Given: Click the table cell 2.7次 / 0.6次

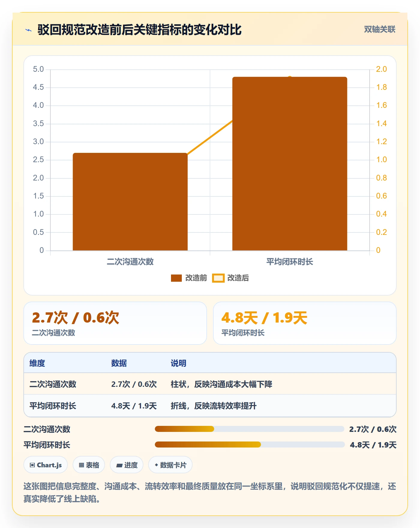Looking at the screenshot, I should point(134,384).
